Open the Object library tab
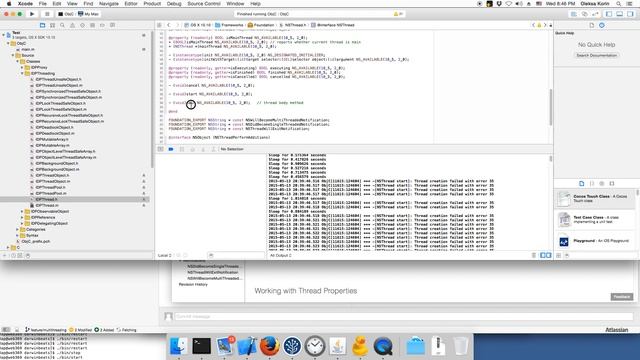Screen dimensions: 640x360 pos(602,184)
